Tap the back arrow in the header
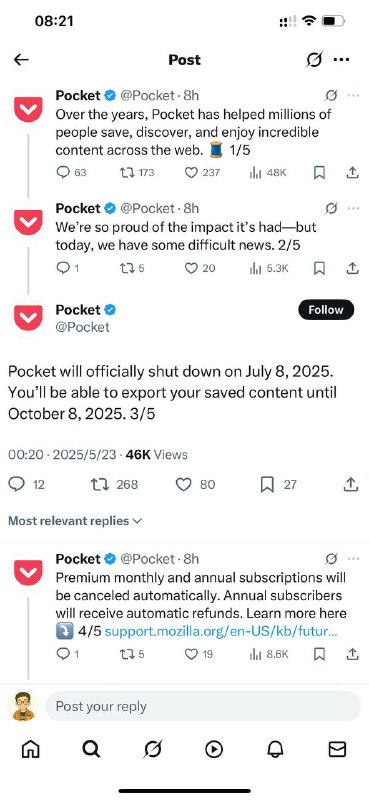Image resolution: width=369 pixels, height=800 pixels. (x=21, y=60)
